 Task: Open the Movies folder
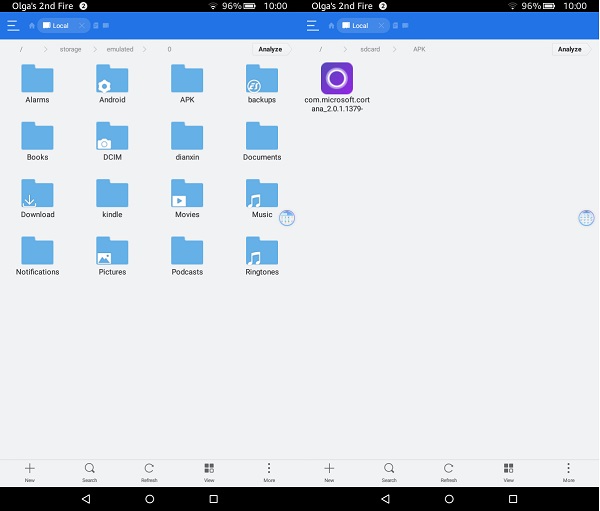pos(187,198)
